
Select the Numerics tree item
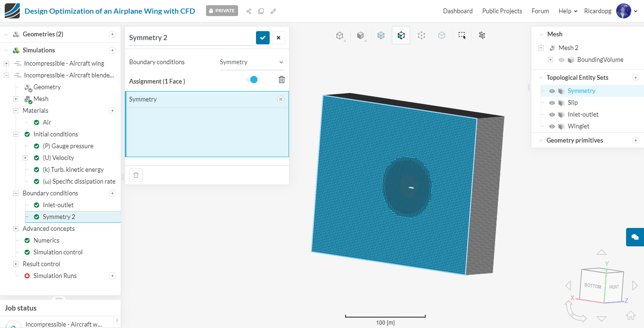pyautogui.click(x=46, y=240)
